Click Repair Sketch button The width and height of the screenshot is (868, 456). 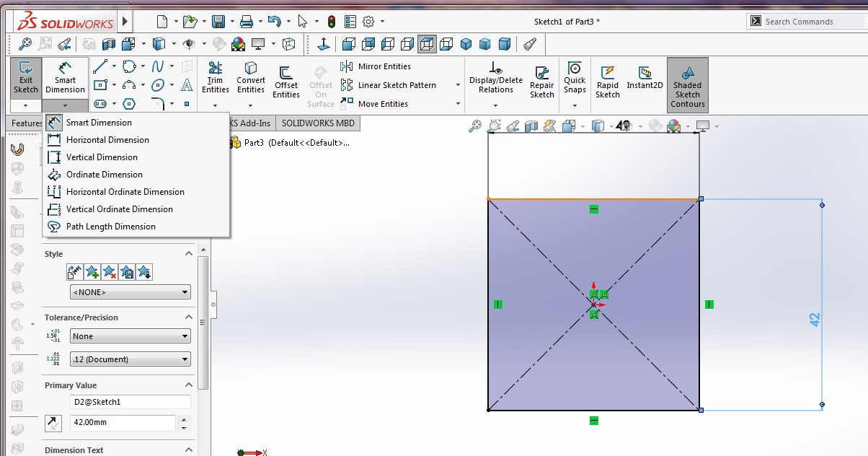(x=542, y=82)
